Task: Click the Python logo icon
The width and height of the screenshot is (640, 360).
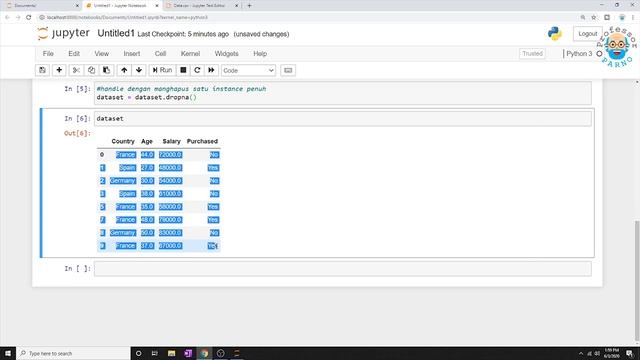Action: tap(555, 33)
